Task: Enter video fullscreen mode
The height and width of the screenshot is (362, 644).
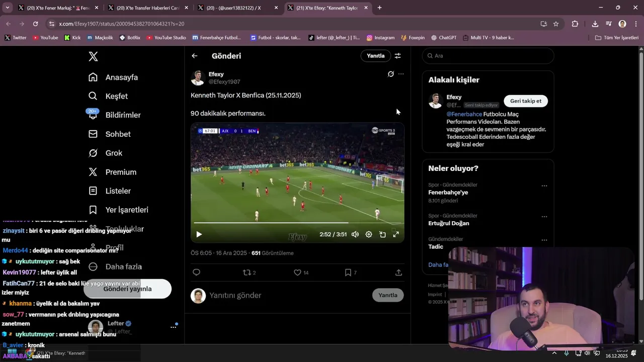Action: click(x=396, y=234)
